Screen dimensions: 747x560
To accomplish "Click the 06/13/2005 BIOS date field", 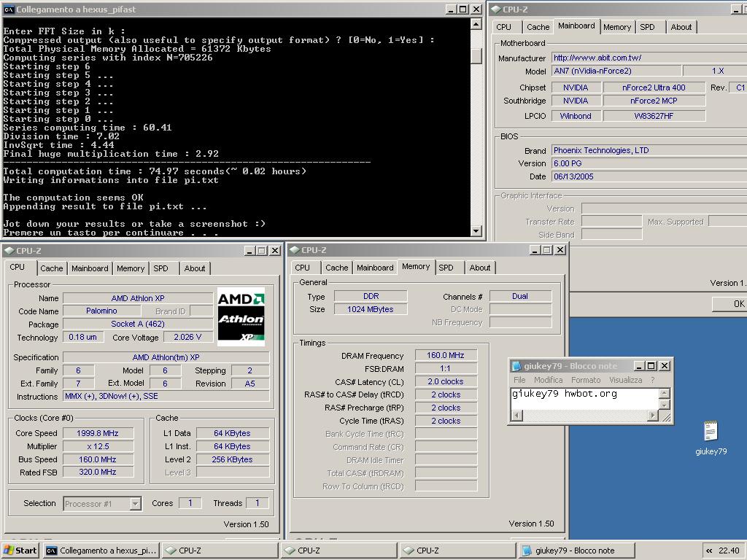I will click(x=649, y=176).
